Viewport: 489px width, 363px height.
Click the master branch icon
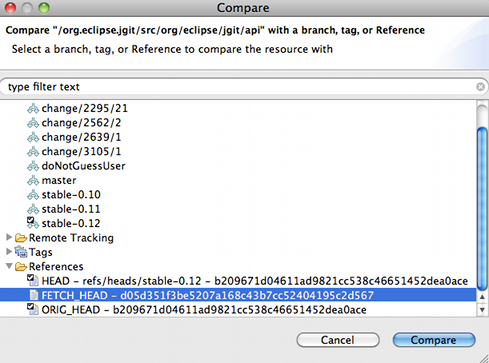(33, 180)
